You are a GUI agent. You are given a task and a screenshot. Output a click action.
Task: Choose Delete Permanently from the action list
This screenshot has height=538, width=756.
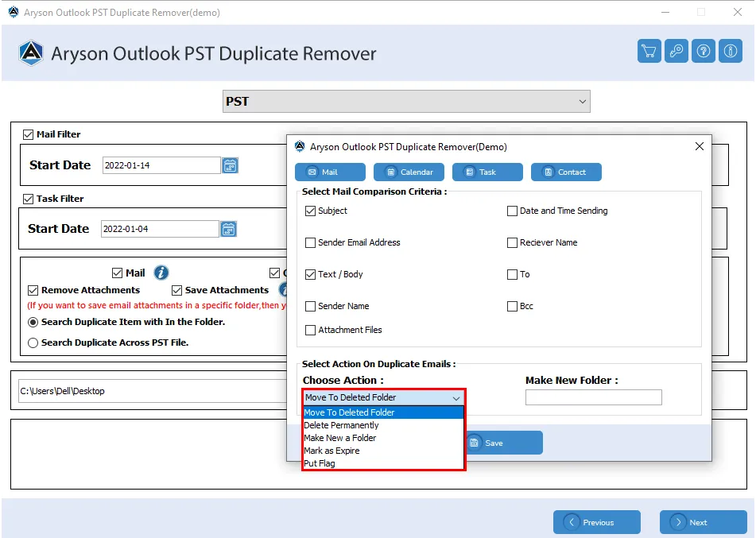[383, 425]
